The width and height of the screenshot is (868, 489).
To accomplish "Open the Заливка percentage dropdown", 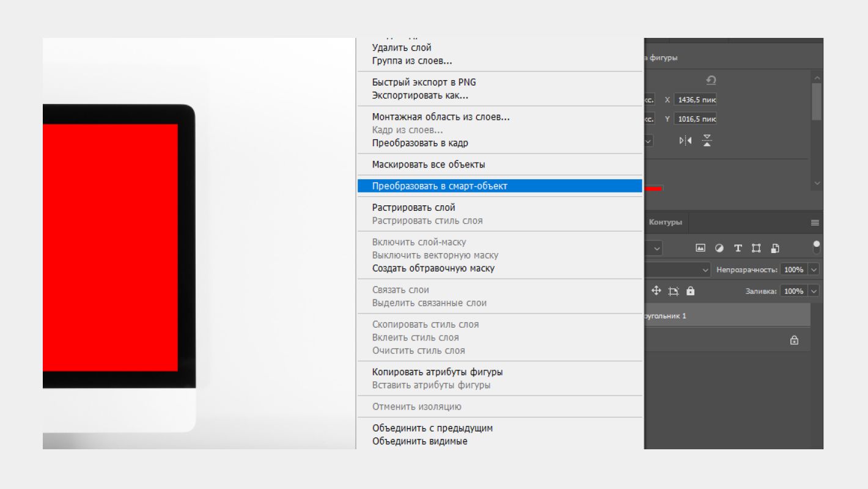I will click(x=813, y=291).
